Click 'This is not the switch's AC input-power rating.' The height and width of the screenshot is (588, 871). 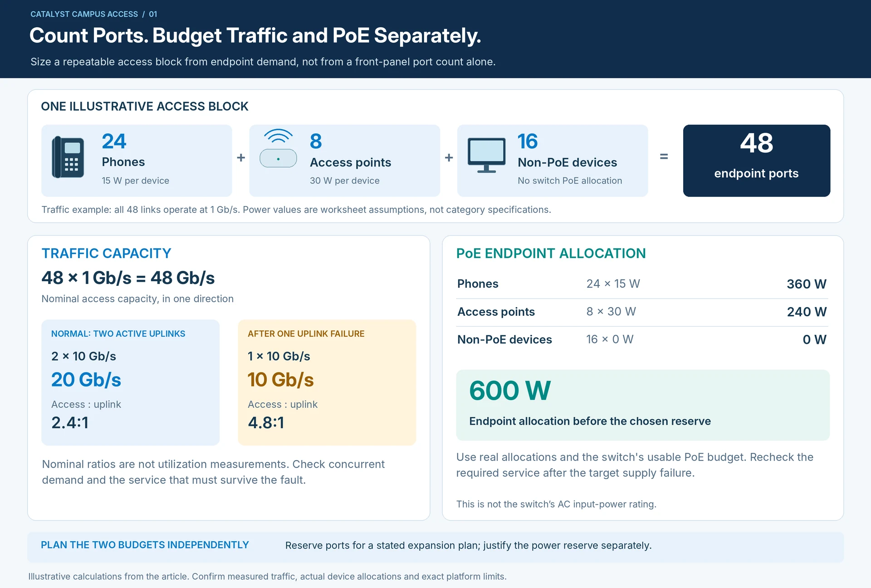point(556,504)
